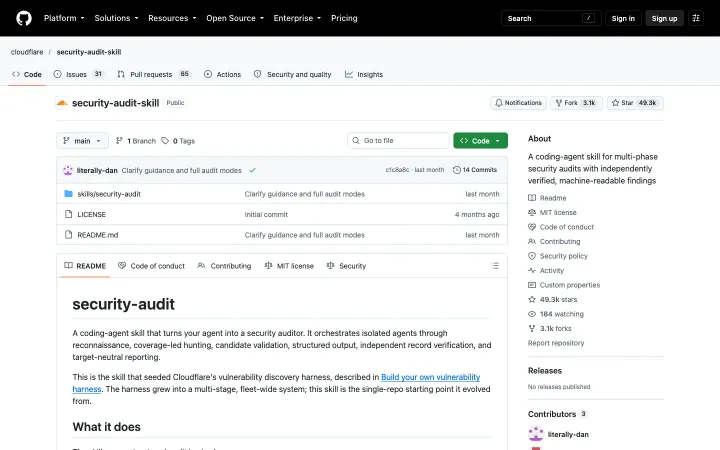
Task: Focus the top Search field
Action: click(551, 18)
